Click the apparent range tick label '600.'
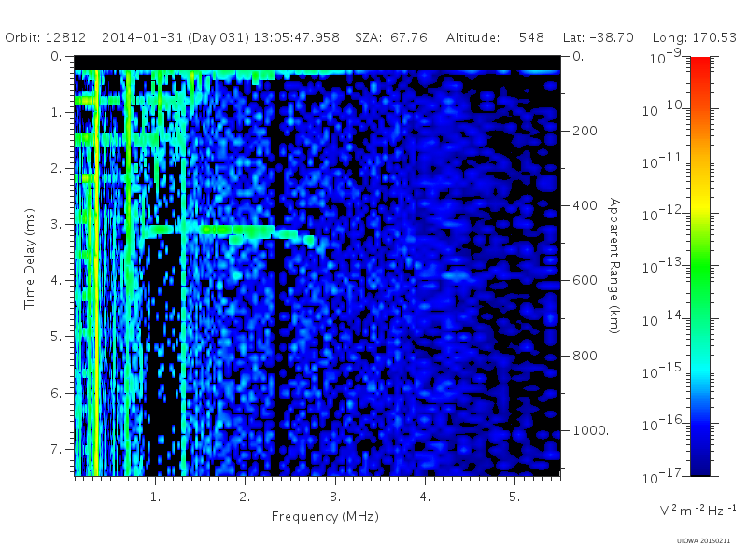Screen dimensions: 747x560 pos(586,280)
